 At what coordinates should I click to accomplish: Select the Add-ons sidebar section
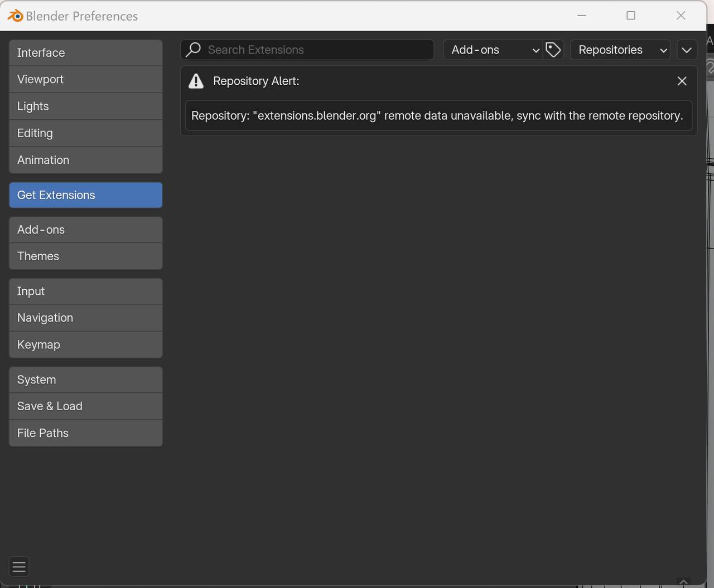(85, 229)
